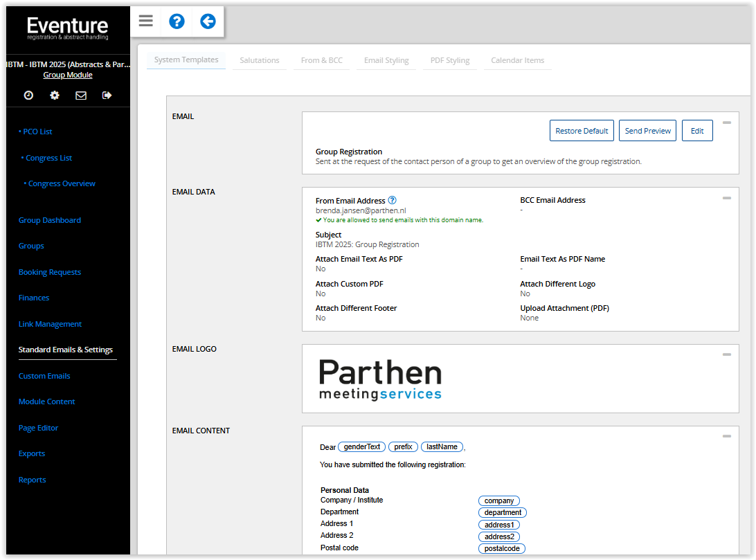Click the Edit button for email
Viewport: 756px width, 560px height.
click(x=697, y=131)
